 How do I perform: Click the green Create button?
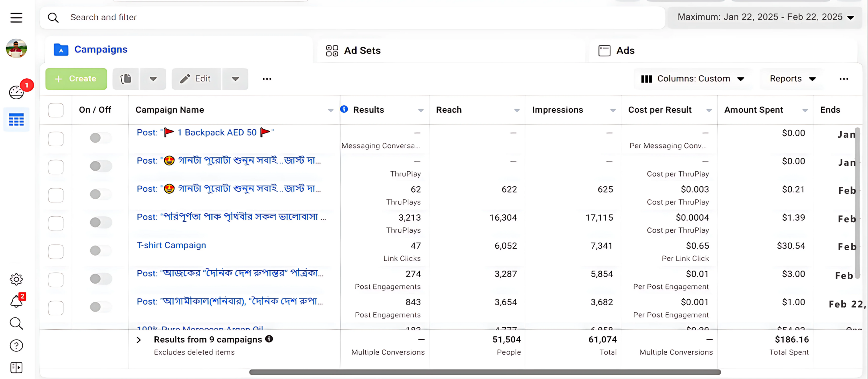76,79
